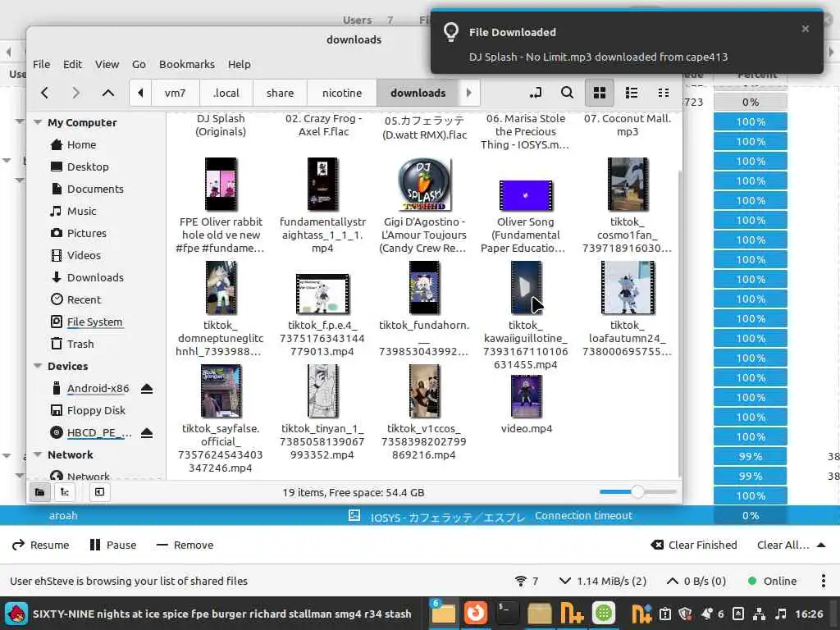The height and width of the screenshot is (630, 840).
Task: Show tree view in the sidebar
Action: (64, 492)
